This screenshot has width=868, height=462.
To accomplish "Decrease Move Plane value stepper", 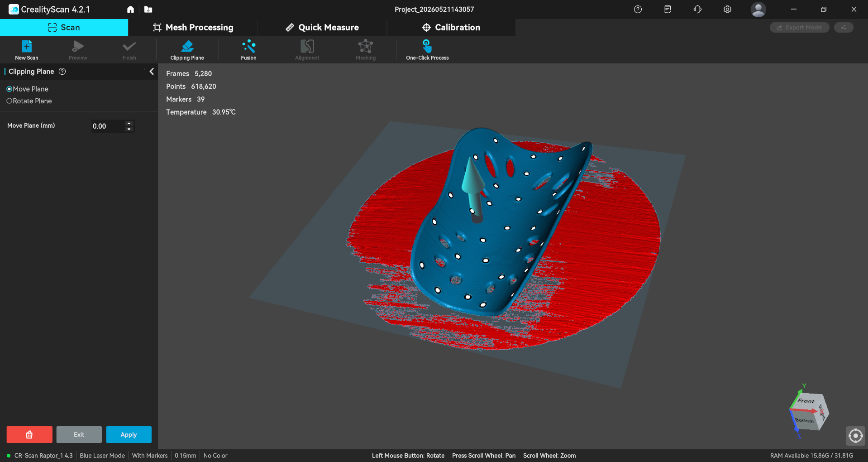I will tap(129, 129).
